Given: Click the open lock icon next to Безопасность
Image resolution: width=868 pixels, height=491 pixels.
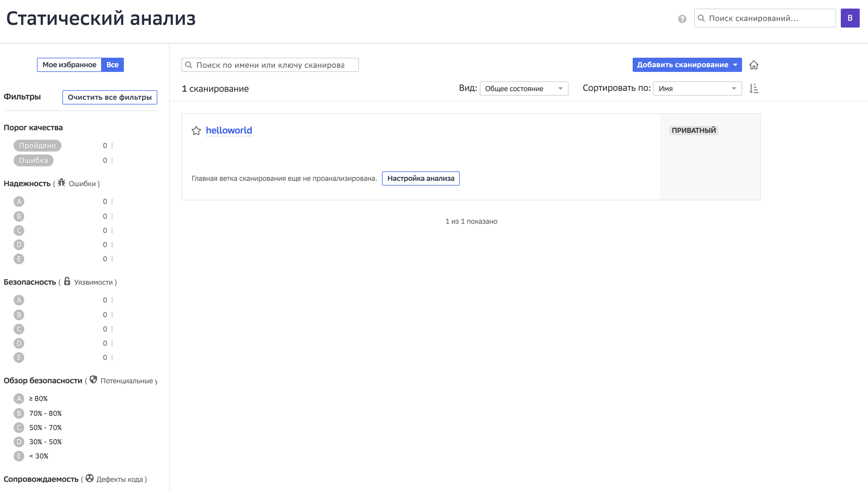Looking at the screenshot, I should coord(67,281).
